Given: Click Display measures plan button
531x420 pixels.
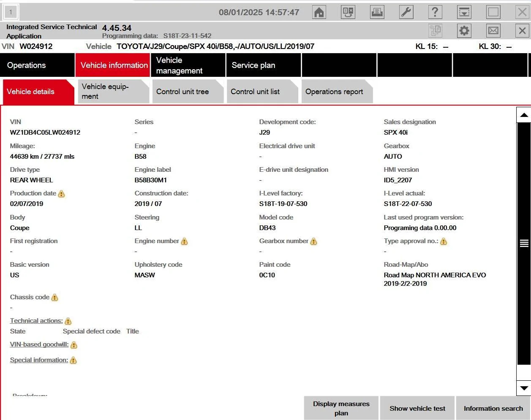Looking at the screenshot, I should coord(341,408).
